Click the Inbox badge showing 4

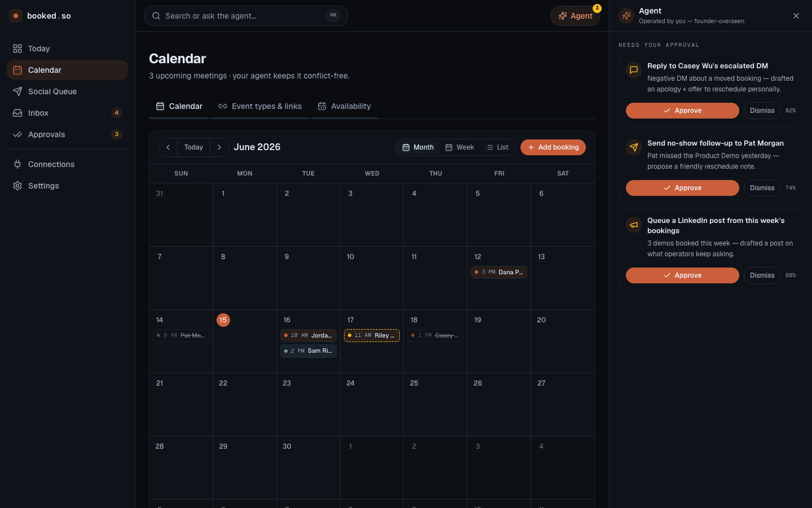pos(117,113)
